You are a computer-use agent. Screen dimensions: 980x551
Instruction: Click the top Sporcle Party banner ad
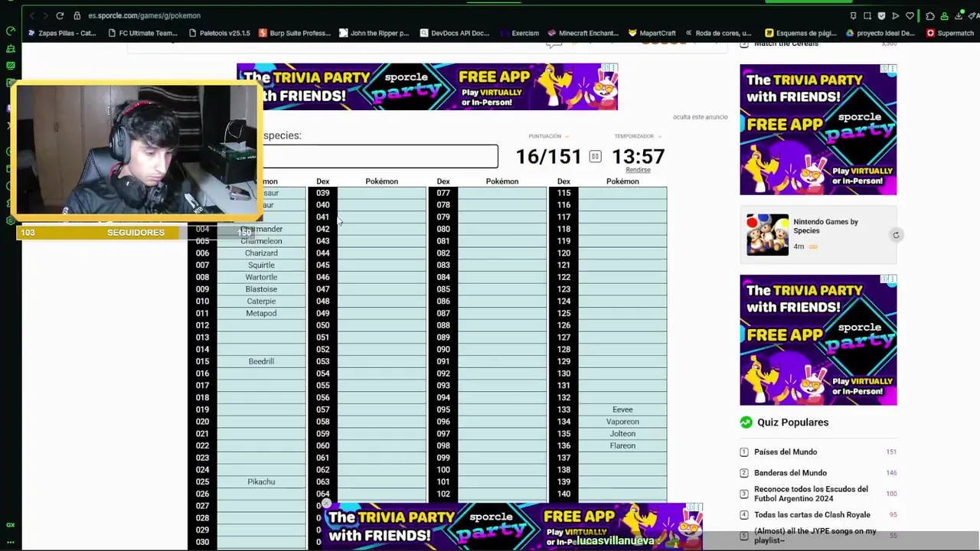(427, 86)
